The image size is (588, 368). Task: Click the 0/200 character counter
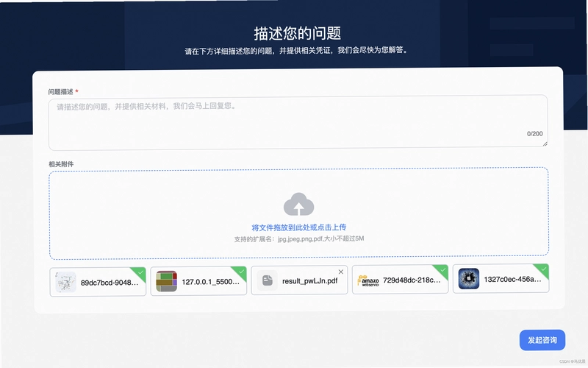point(535,134)
